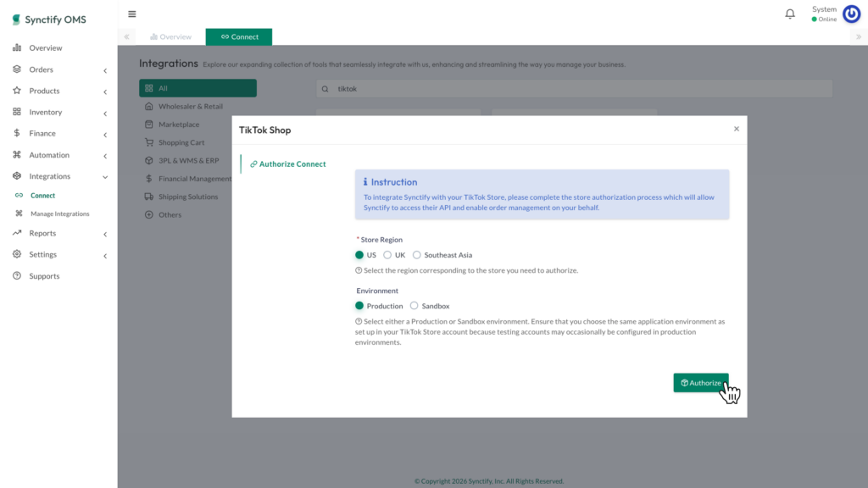
Task: Collapse the Integrations submenu chevron
Action: tap(105, 177)
